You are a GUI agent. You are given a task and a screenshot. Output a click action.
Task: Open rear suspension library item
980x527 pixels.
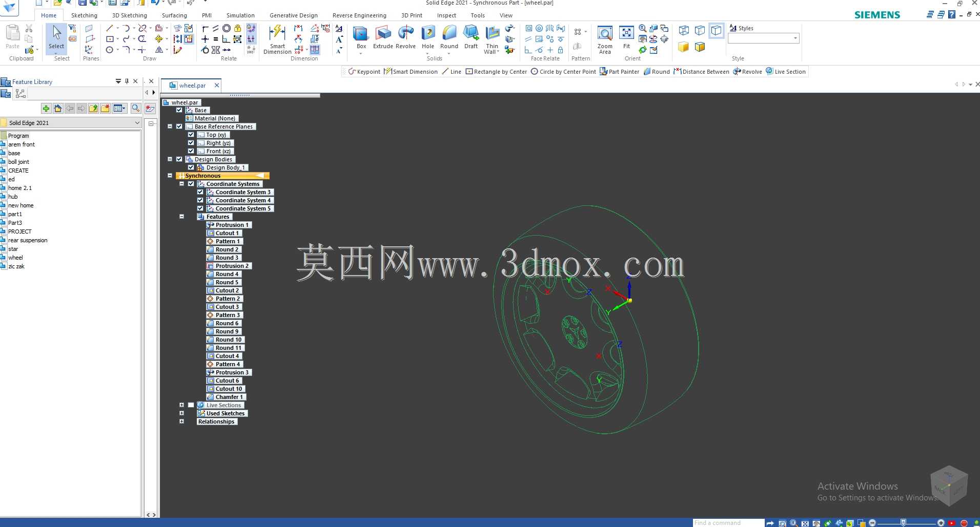pos(28,240)
